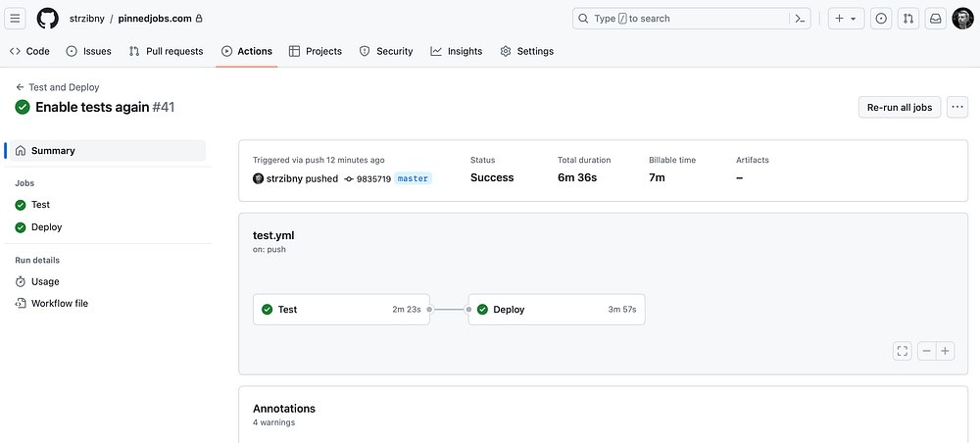Open the notifications inbox icon
This screenshot has width=980, height=443.
pos(936,19)
